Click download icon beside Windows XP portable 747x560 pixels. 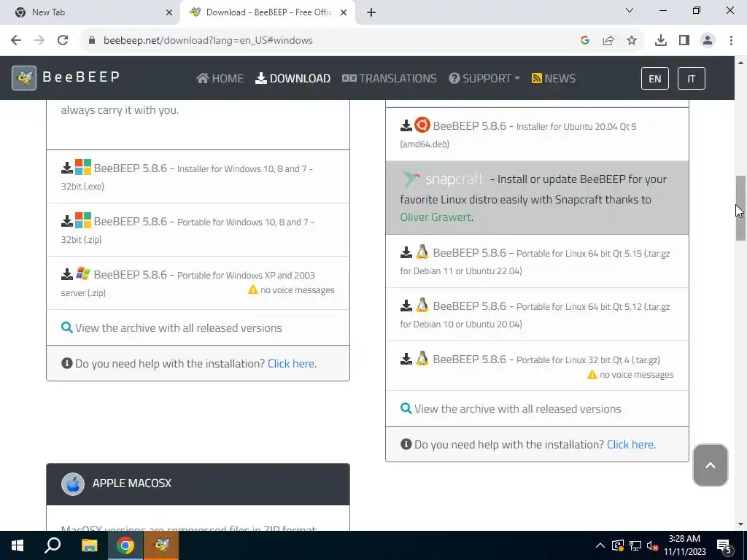[x=67, y=275]
